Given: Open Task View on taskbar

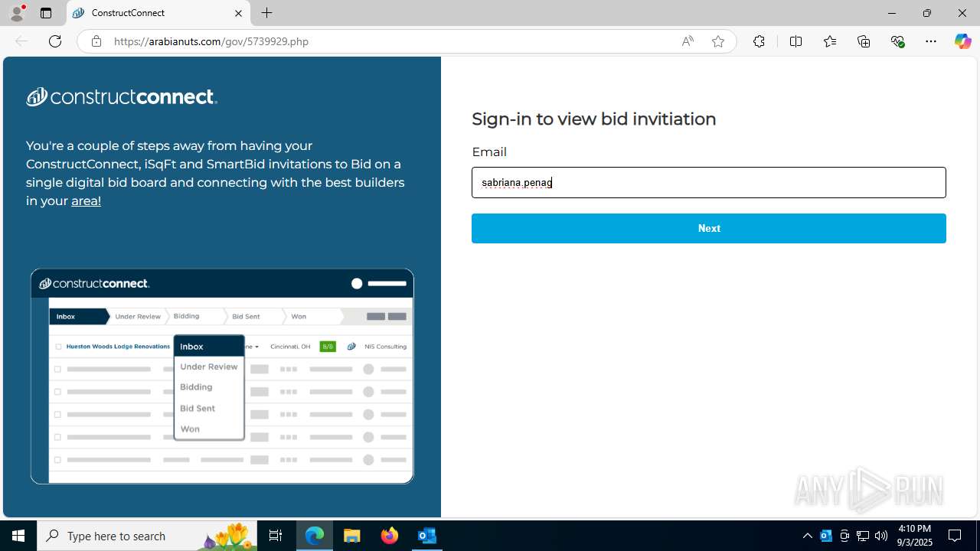Looking at the screenshot, I should click(x=276, y=536).
